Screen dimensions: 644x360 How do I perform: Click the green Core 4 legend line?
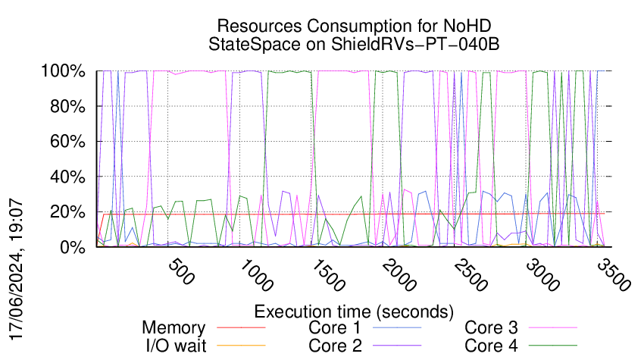[553, 345]
